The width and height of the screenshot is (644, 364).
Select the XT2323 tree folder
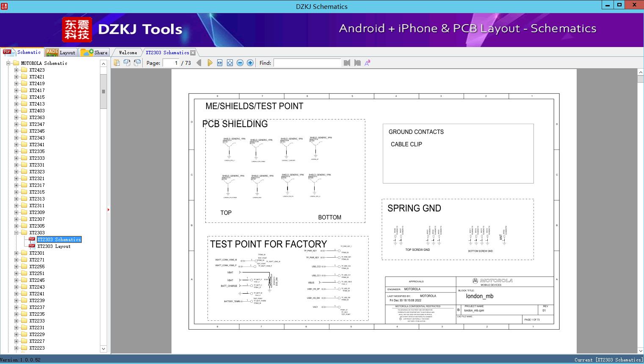click(x=37, y=172)
